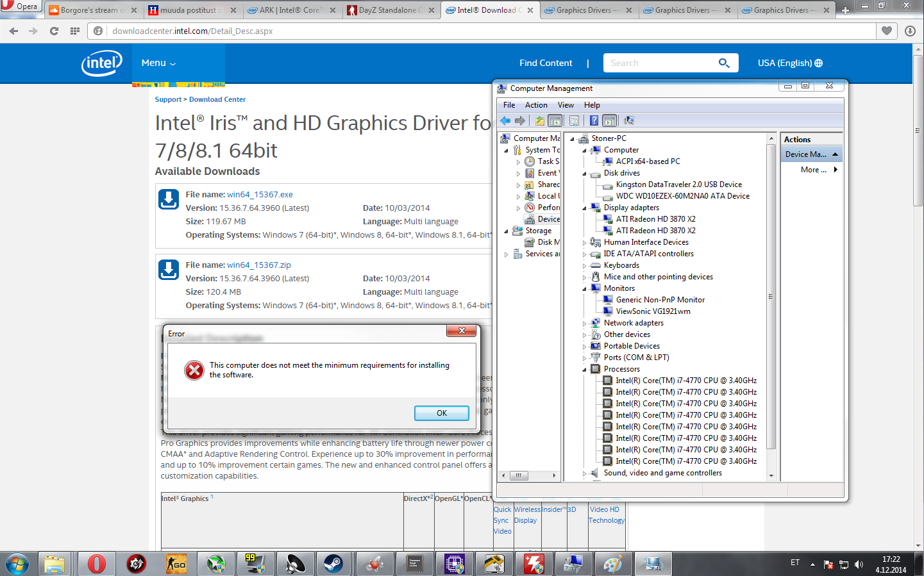Open the File menu in Computer Management
Viewport: 924px width, 576px height.
509,105
